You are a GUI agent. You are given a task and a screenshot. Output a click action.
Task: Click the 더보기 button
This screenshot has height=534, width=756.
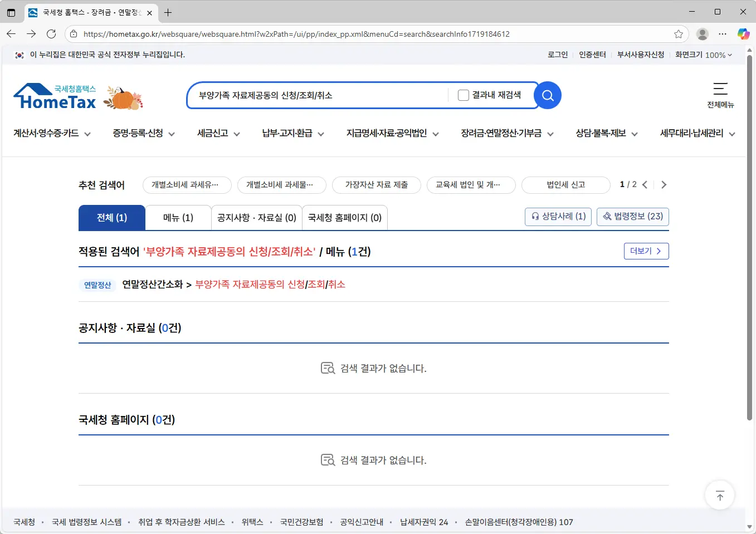(646, 251)
